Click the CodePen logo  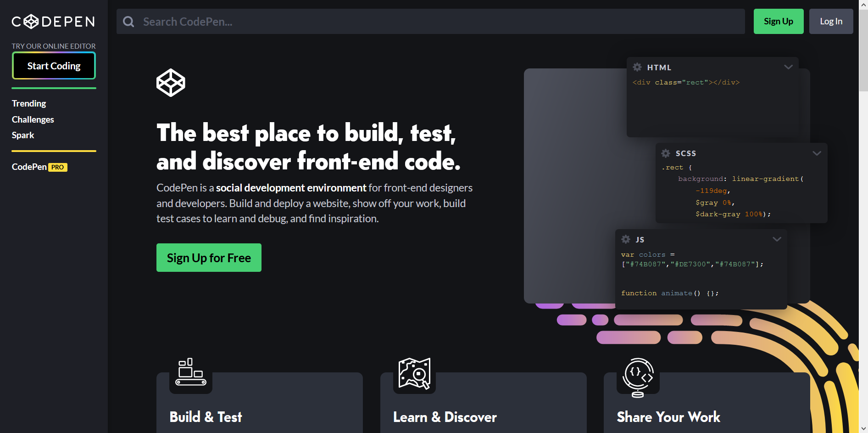53,21
